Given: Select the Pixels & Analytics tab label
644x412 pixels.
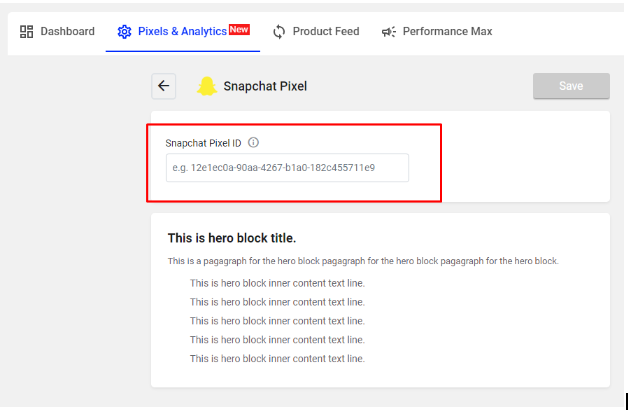Looking at the screenshot, I should point(182,32).
